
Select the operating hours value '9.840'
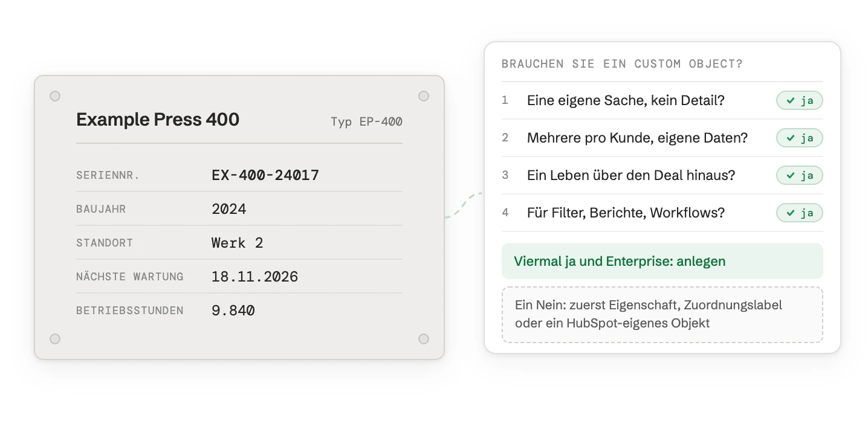(233, 311)
